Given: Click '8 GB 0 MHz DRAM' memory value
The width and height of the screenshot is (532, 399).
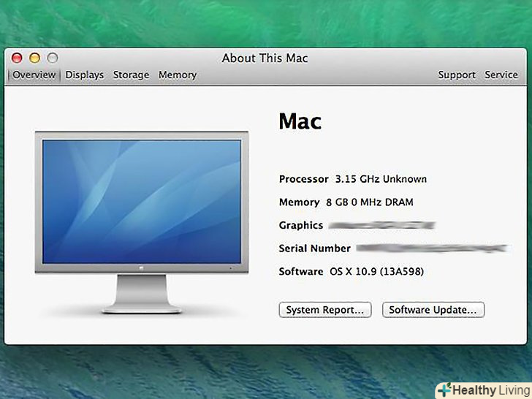Looking at the screenshot, I should [x=370, y=202].
